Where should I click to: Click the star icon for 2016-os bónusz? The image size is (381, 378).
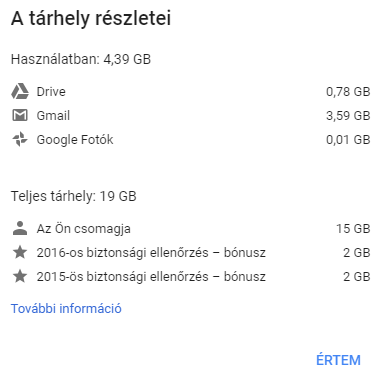(x=20, y=252)
